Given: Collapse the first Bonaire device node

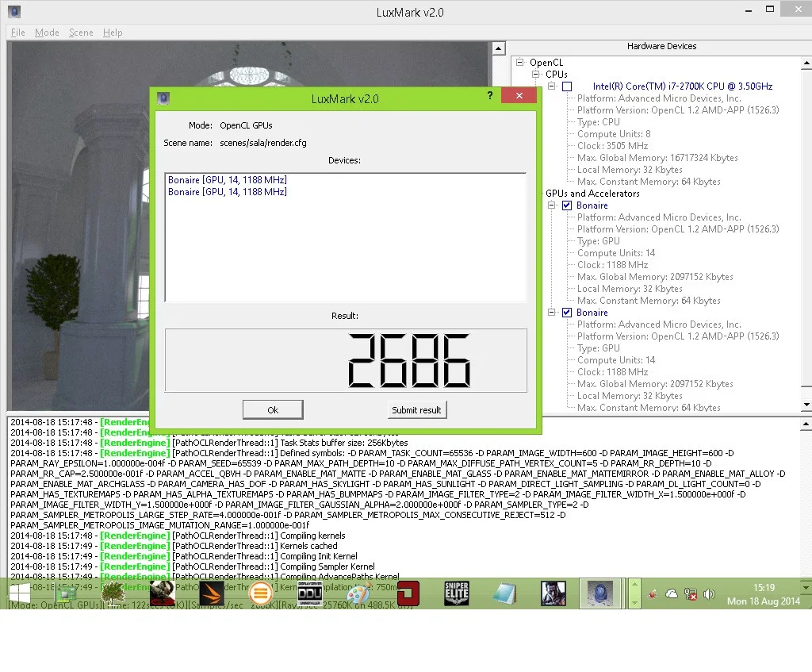Looking at the screenshot, I should pos(552,205).
